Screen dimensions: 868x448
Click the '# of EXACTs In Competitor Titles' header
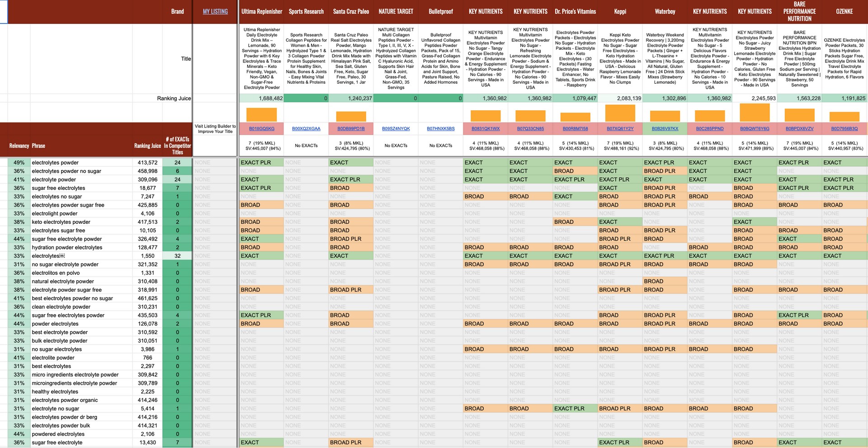point(177,146)
